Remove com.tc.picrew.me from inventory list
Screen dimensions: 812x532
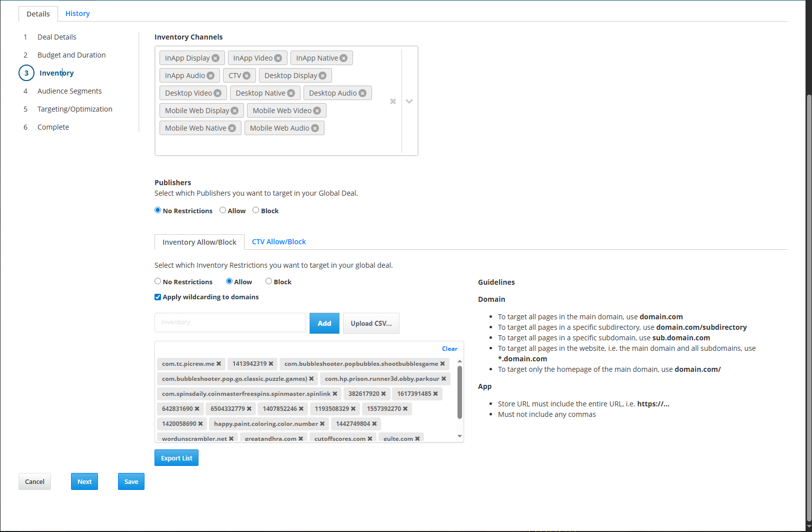click(x=218, y=364)
